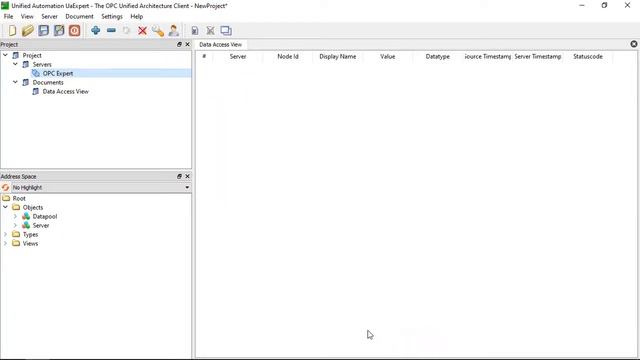640x360 pixels.
Task: Click the greyed connect icon in toolbar
Action: pyautogui.click(x=127, y=31)
